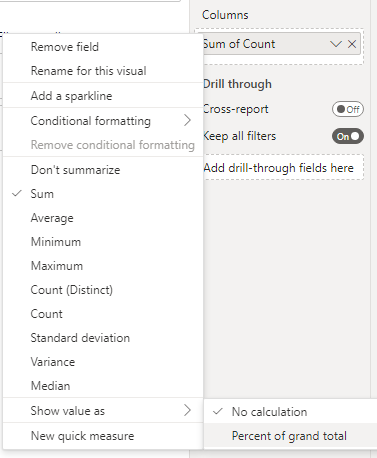Open the Show value as submenu

[103, 410]
